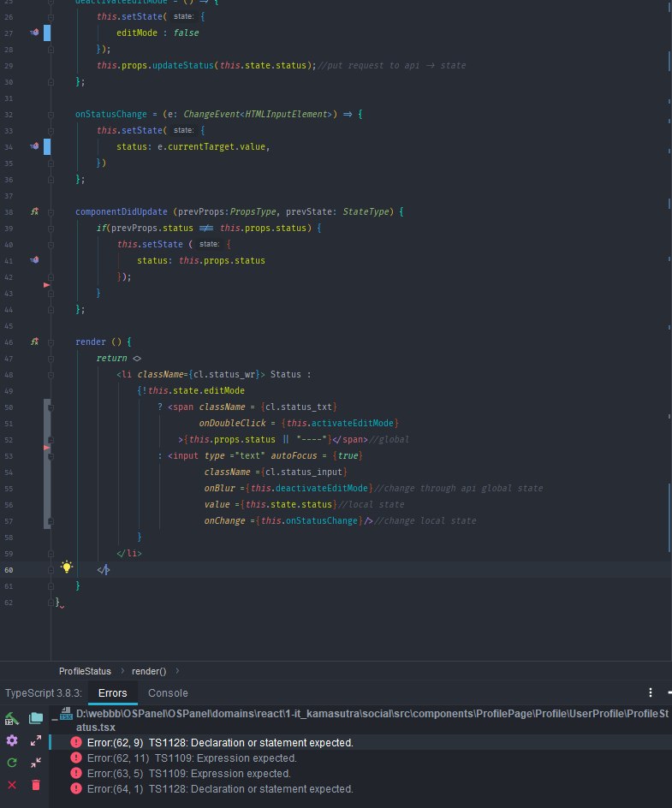Toggle the gutter marker beside status: this.props.status

(x=34, y=260)
